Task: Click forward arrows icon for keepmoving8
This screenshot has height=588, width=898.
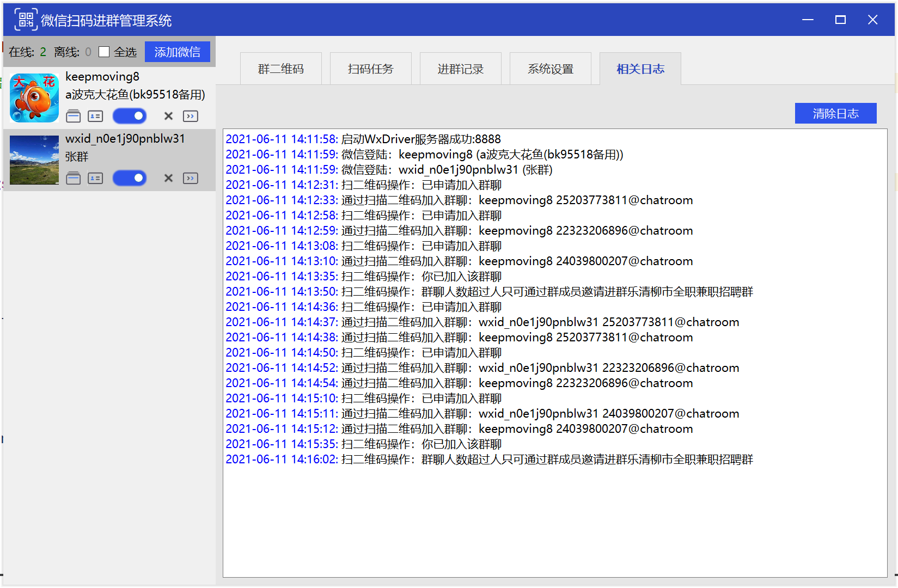Action: click(x=191, y=116)
